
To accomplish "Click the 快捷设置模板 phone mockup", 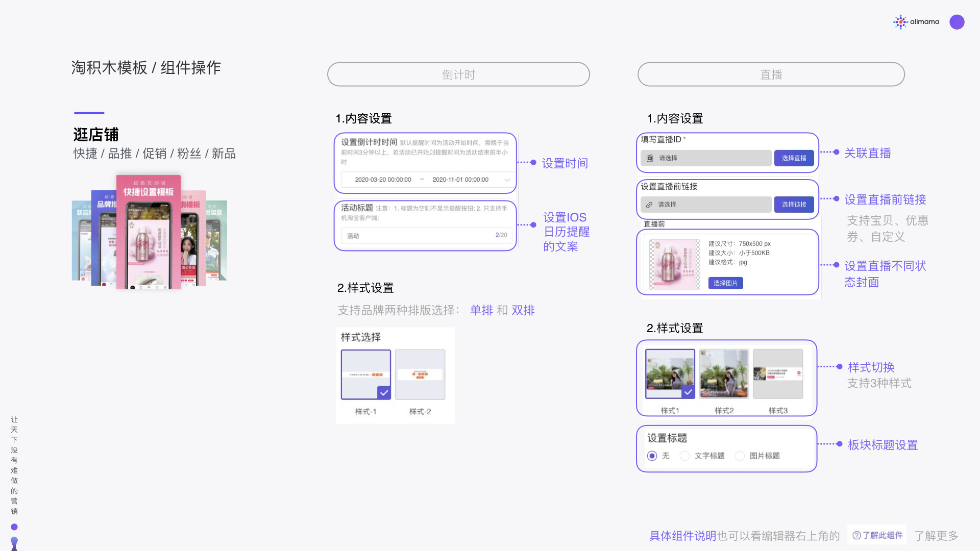I will click(x=149, y=232).
